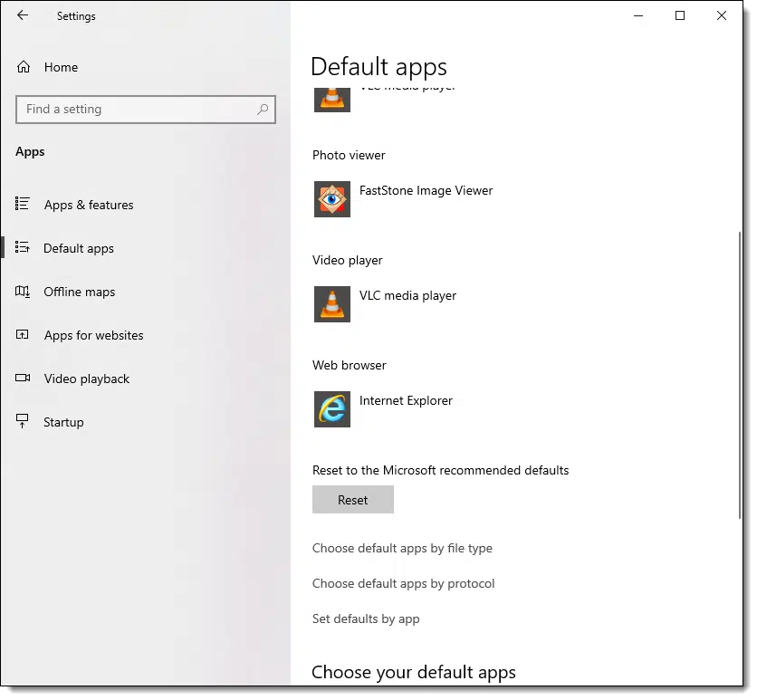Go to Home in Settings
757x700 pixels.
(x=61, y=67)
